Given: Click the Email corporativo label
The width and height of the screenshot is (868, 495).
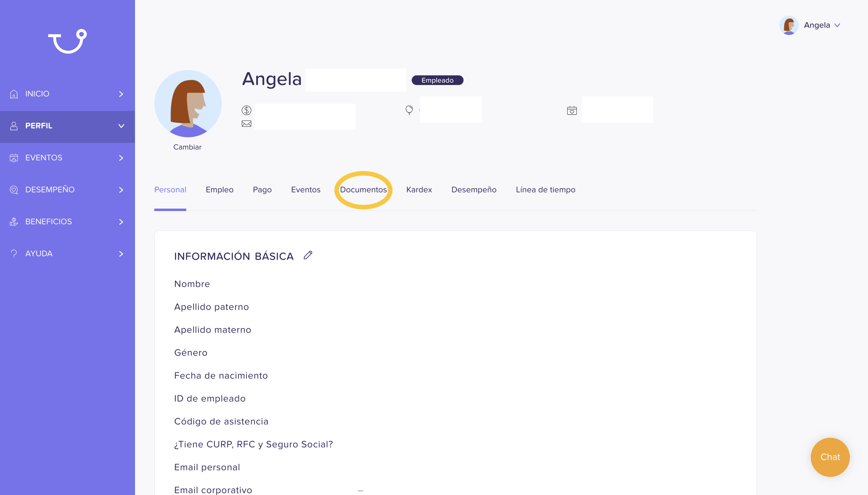Looking at the screenshot, I should (213, 490).
